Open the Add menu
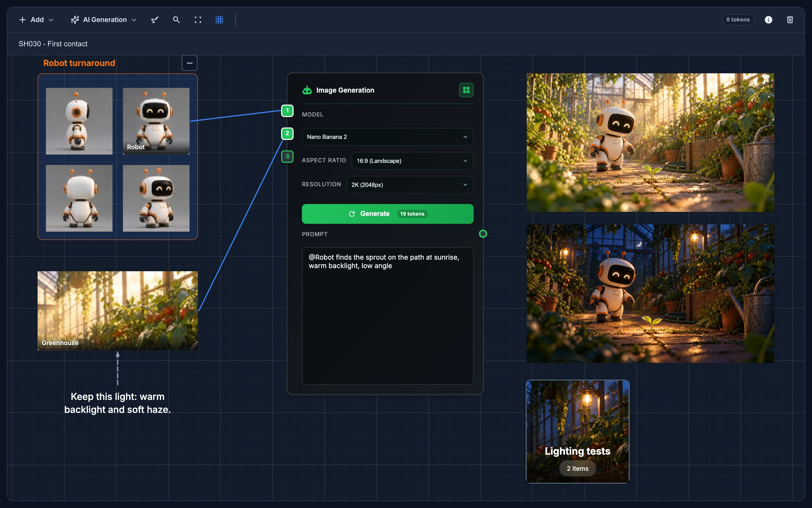Viewport: 812px width, 508px height. click(x=36, y=20)
